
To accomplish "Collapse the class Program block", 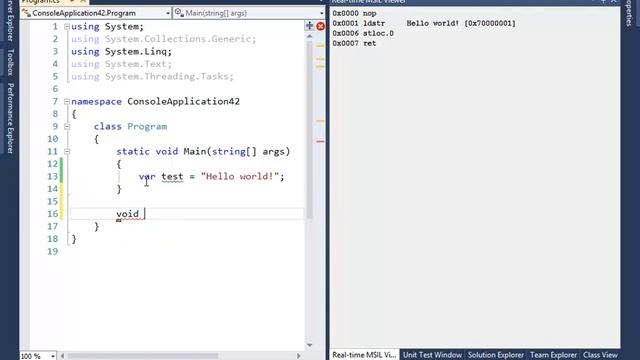I will (x=67, y=127).
